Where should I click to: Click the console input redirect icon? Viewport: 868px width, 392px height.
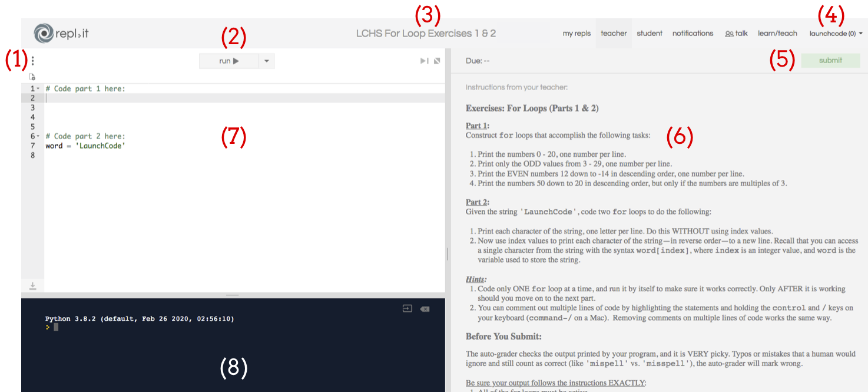coord(407,308)
